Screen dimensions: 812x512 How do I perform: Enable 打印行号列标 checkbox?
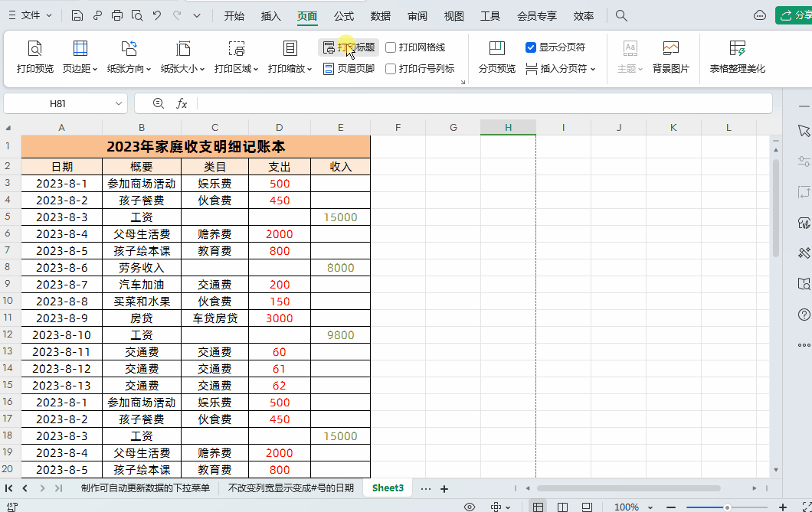(x=391, y=69)
